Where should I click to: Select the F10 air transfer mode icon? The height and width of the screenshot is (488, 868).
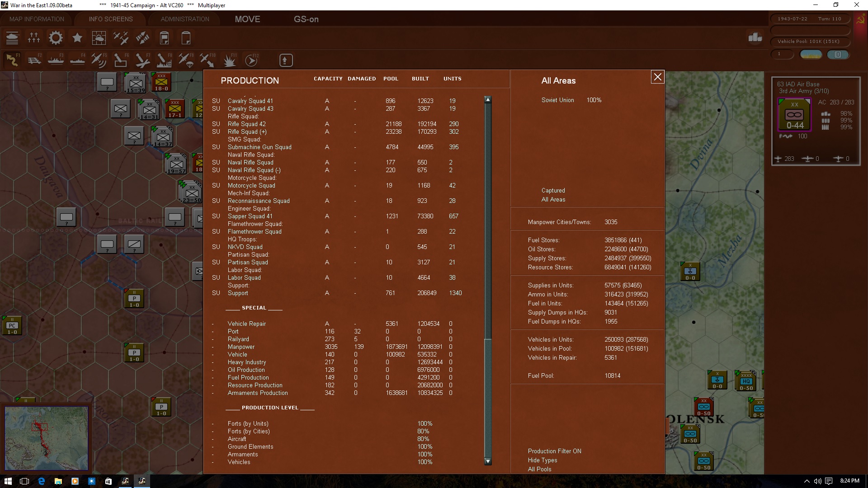(x=208, y=60)
